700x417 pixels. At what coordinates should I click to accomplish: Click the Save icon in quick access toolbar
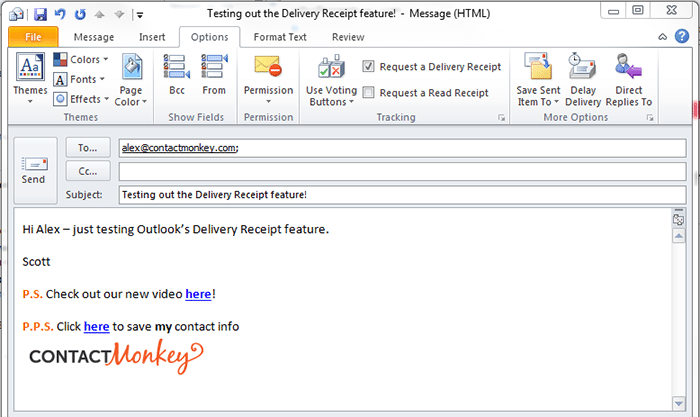pos(40,15)
